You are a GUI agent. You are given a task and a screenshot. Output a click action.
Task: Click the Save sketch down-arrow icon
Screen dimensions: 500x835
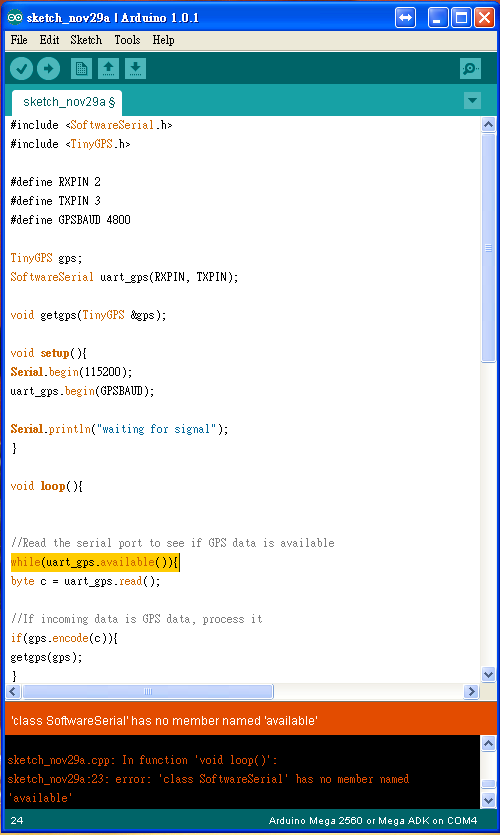pyautogui.click(x=135, y=69)
